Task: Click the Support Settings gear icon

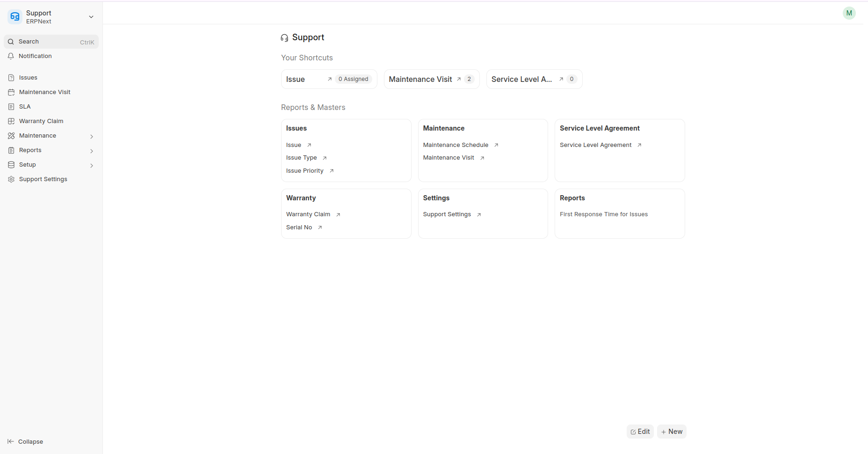Action: 11,179
